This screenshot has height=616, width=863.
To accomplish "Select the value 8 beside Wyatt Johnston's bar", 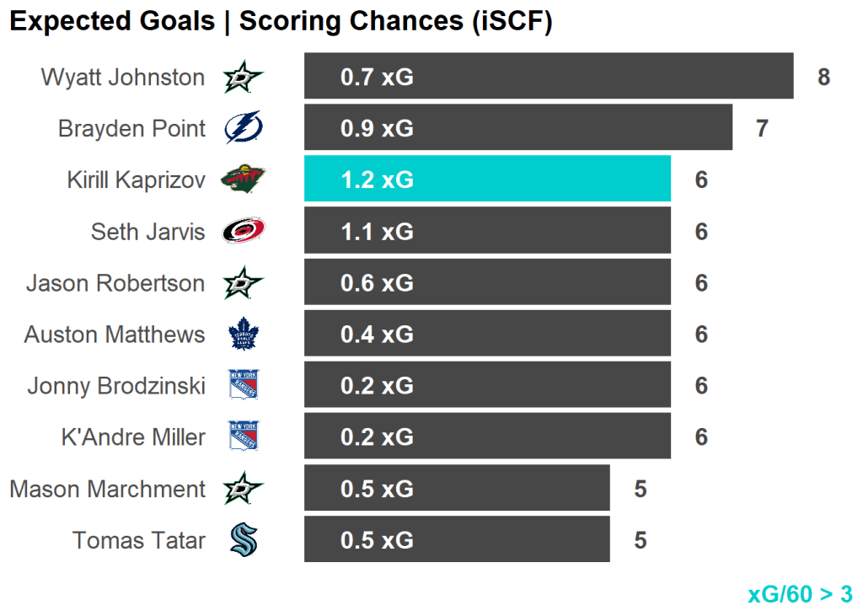I will coord(823,78).
